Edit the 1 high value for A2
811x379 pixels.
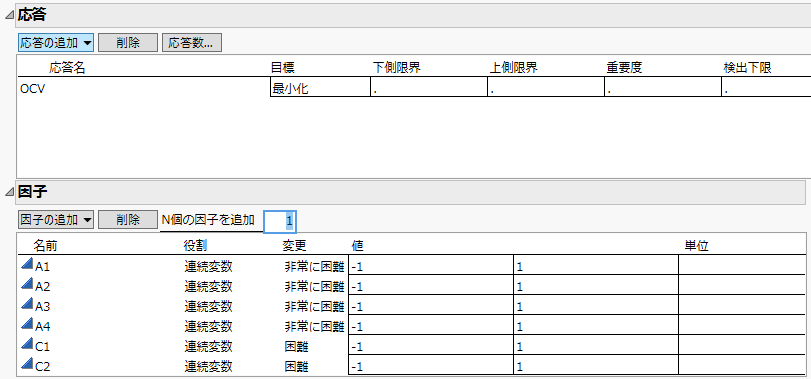point(596,285)
